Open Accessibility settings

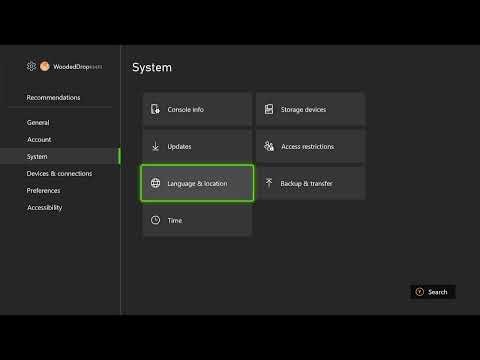45,207
